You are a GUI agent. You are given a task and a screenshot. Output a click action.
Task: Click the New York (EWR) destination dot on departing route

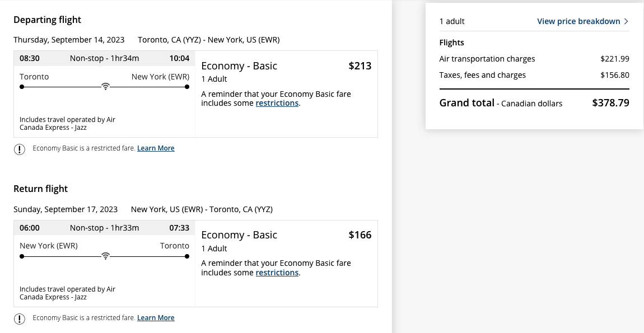(187, 87)
